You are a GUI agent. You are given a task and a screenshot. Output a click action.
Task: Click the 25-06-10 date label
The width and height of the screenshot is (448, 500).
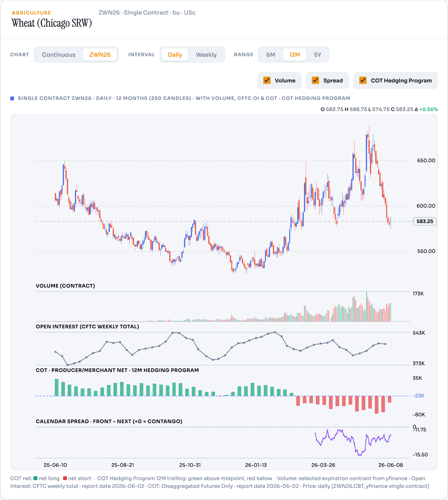[x=55, y=465]
